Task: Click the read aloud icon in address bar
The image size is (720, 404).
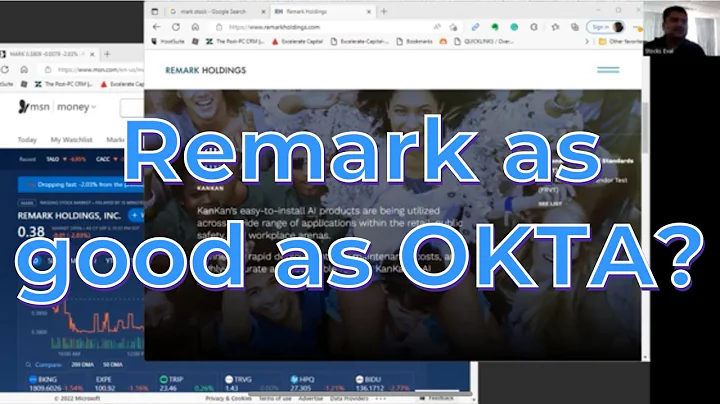Action: 437,27
